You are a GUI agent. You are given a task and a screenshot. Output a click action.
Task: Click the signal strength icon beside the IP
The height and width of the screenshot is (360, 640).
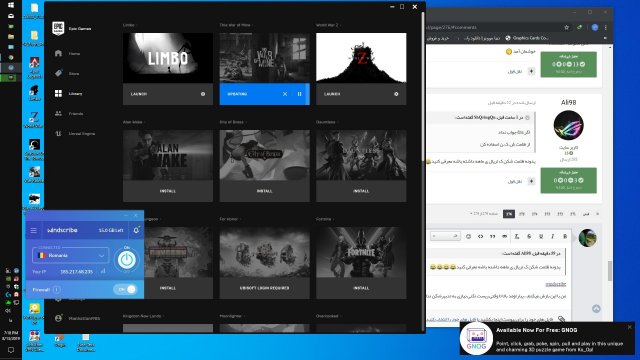(x=103, y=271)
